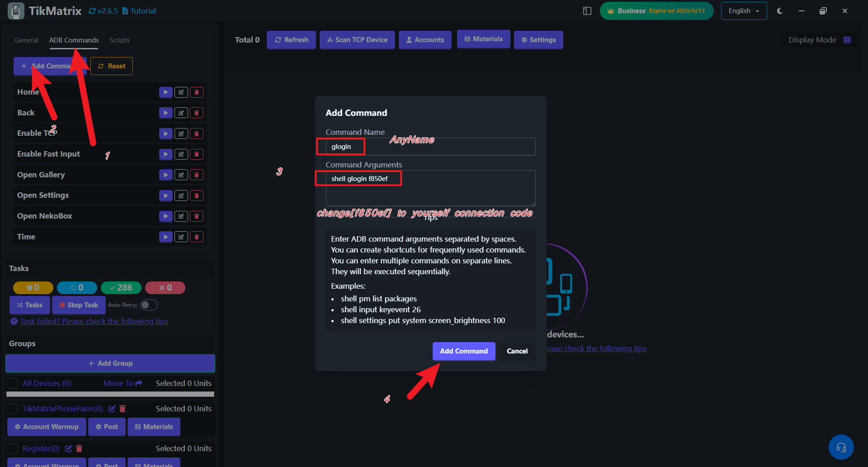This screenshot has width=868, height=467.
Task: Run the Enable TCP command
Action: click(x=166, y=133)
